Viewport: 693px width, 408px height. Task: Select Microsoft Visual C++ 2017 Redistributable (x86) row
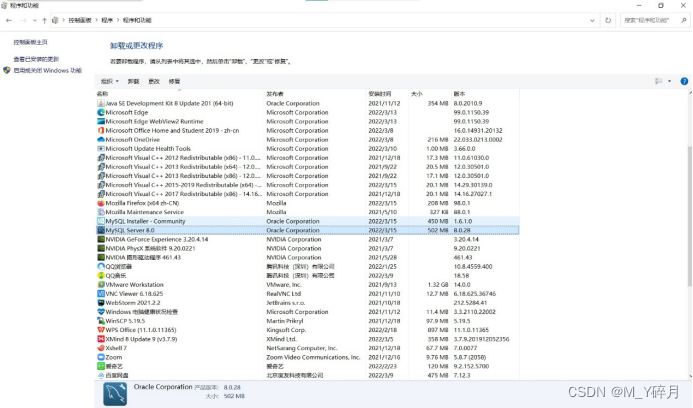(308, 194)
